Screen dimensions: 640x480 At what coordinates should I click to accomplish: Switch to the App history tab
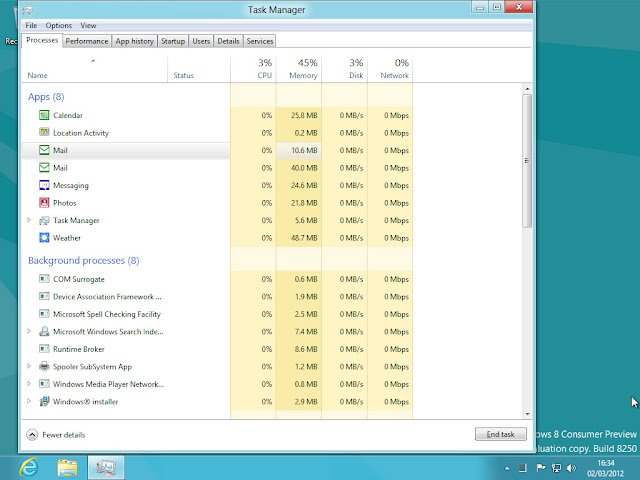point(134,41)
